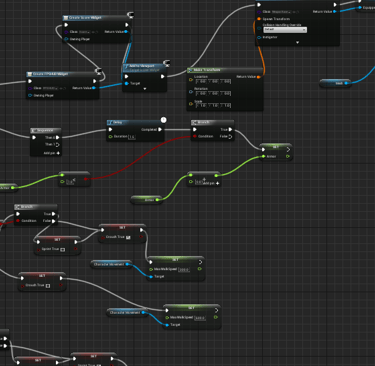The height and width of the screenshot is (366, 375).
Task: Click the Scale pin on Make Transform
Action: click(x=191, y=104)
